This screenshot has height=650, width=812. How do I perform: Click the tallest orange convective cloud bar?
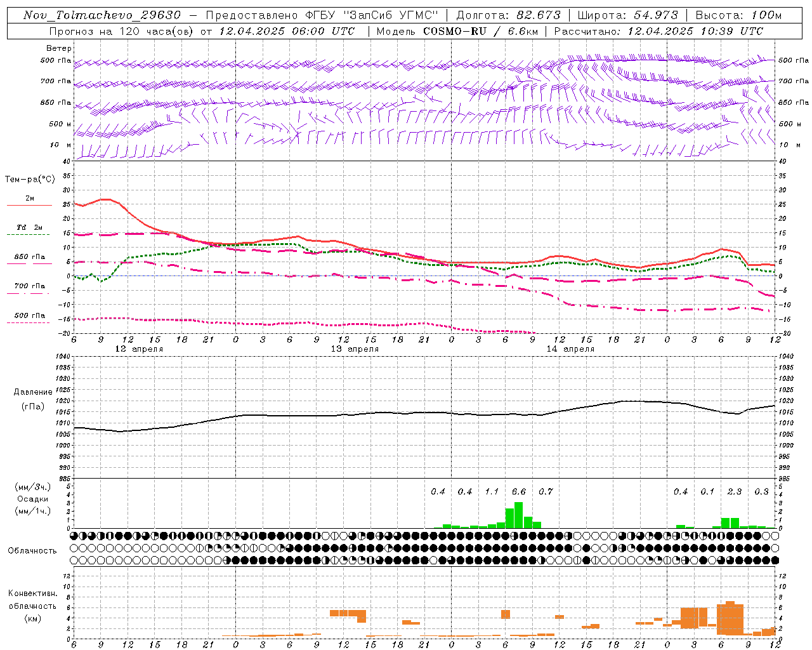click(730, 618)
